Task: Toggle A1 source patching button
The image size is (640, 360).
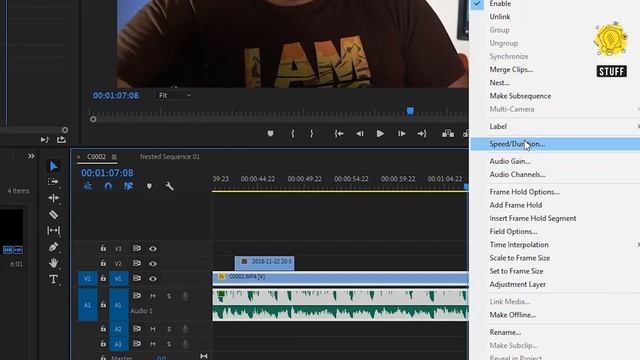Action: click(87, 305)
